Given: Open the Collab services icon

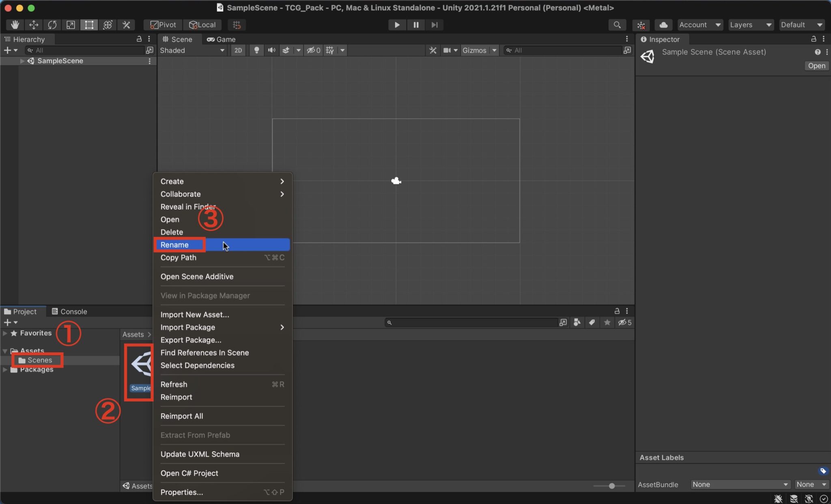Looking at the screenshot, I should (641, 25).
